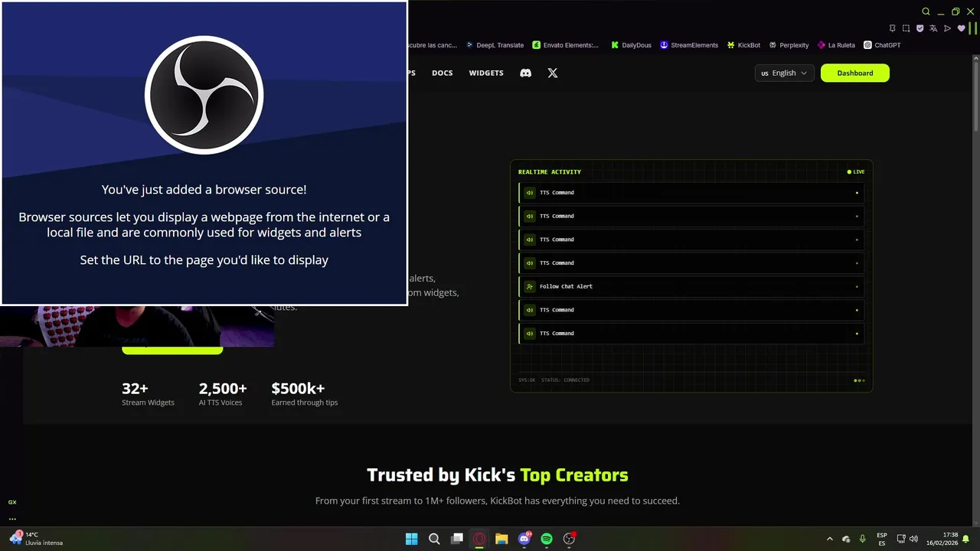Open the KickBot bookmark
Image resolution: width=980 pixels, height=551 pixels.
tap(743, 45)
